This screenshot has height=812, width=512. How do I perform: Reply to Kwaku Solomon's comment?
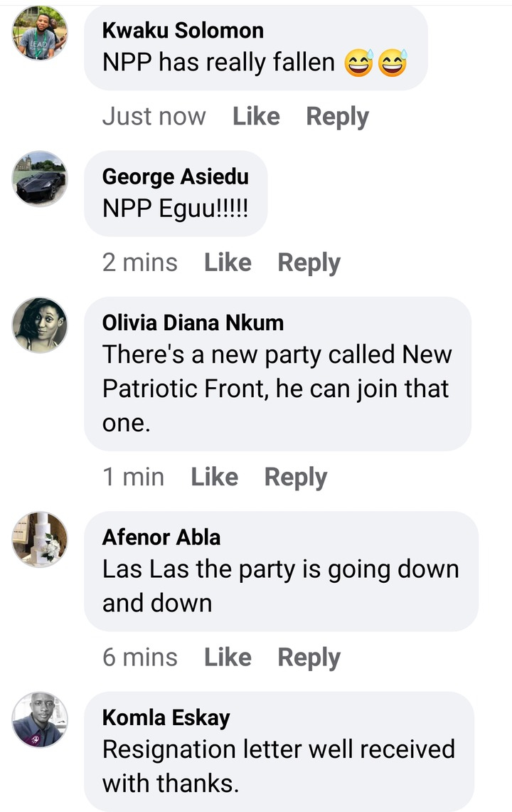[337, 117]
